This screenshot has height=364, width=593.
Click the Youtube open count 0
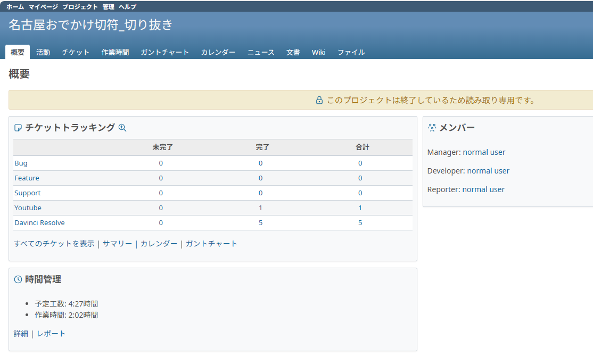pos(161,208)
